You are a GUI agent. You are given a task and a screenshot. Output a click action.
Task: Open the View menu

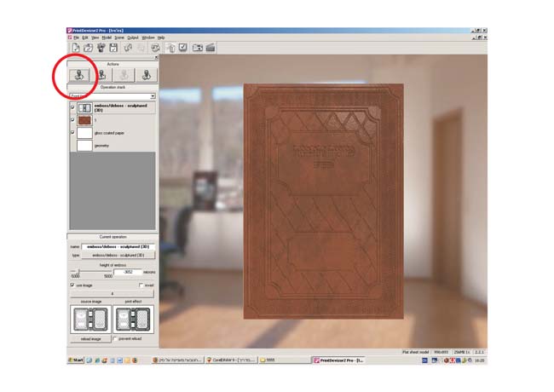pos(95,37)
